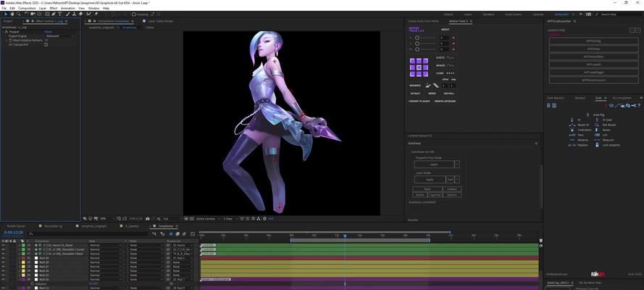Open the resolution Full dropdown
This screenshot has height=290, width=644.
(x=172, y=218)
